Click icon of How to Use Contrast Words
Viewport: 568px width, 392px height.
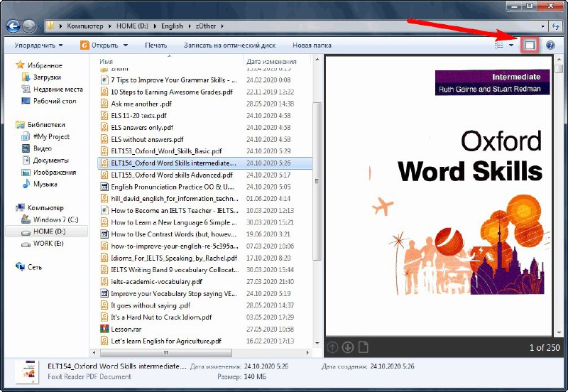(x=104, y=234)
